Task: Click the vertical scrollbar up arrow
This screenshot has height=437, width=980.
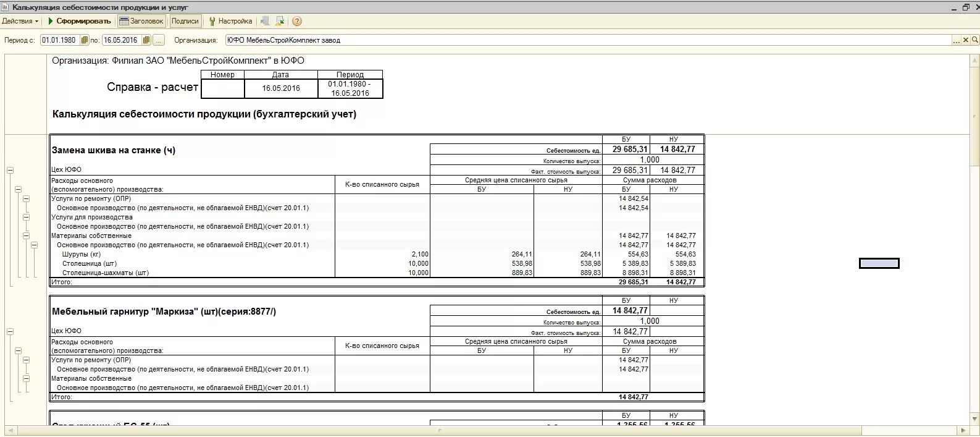Action: pyautogui.click(x=975, y=61)
